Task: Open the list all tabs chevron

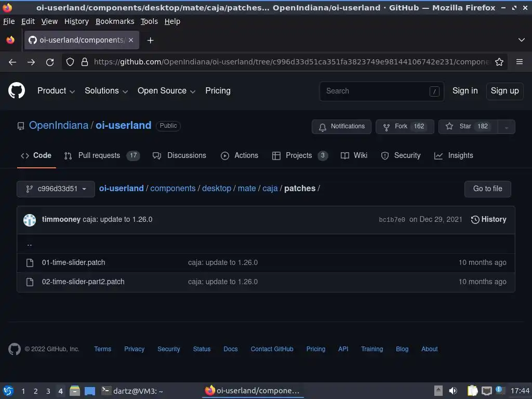Action: [522, 40]
